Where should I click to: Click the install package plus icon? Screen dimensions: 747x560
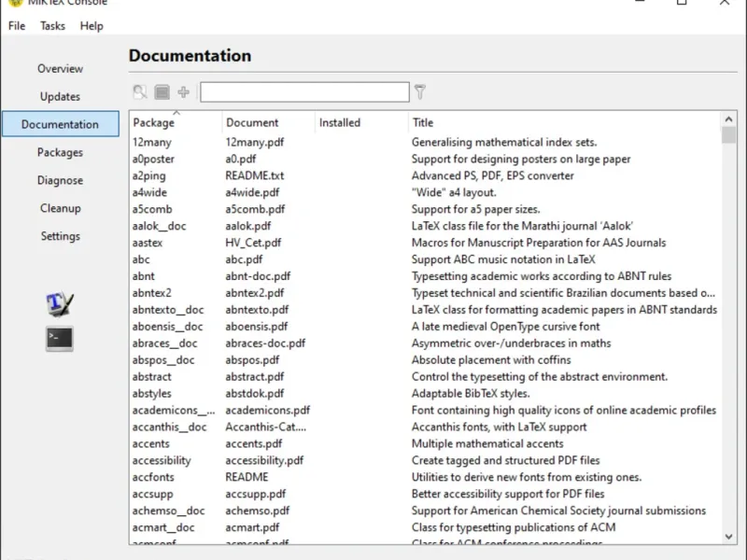click(x=183, y=91)
